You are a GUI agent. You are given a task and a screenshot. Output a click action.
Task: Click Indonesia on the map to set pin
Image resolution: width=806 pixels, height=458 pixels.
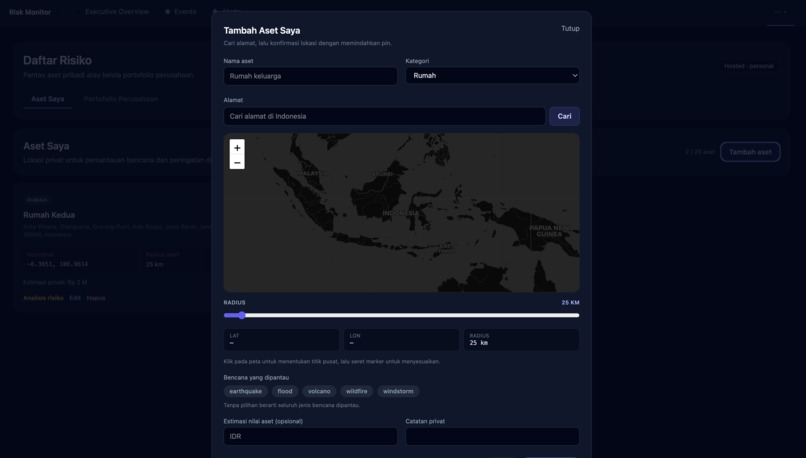400,213
